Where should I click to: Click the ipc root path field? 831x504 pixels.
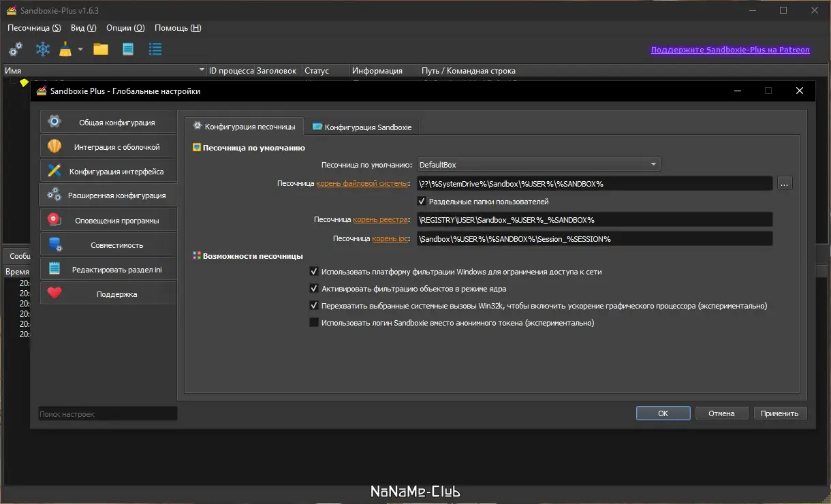(594, 239)
